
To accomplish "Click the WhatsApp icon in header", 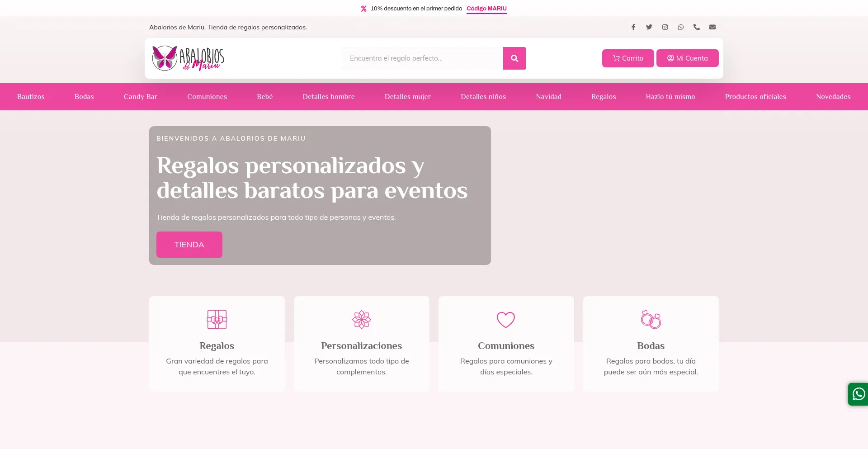I will tap(681, 27).
